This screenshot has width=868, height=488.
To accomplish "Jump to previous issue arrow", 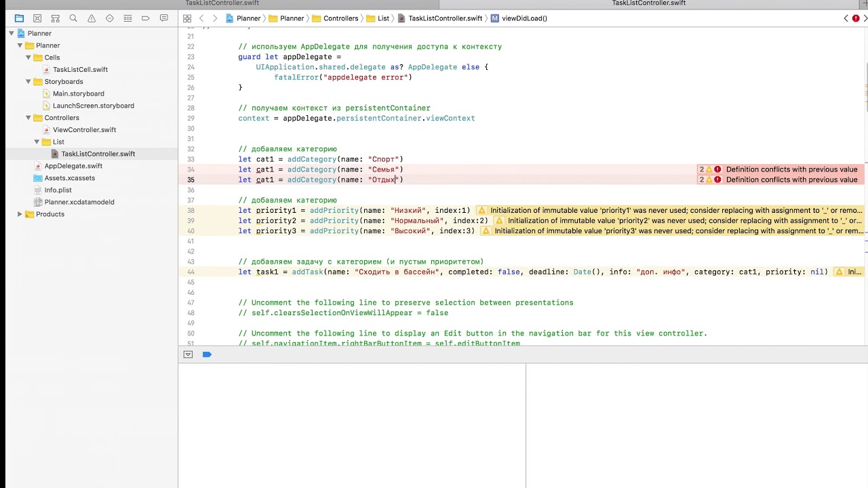I will [846, 18].
